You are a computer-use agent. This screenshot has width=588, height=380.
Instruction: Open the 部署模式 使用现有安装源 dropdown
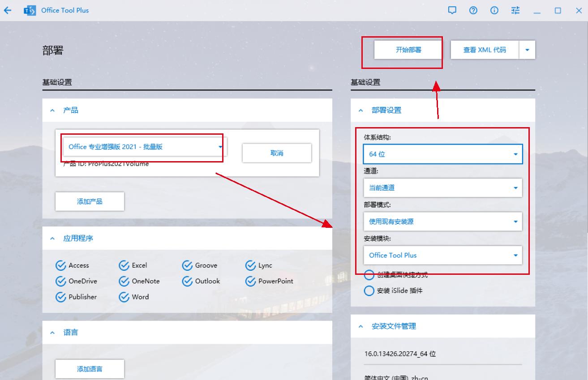coord(442,222)
